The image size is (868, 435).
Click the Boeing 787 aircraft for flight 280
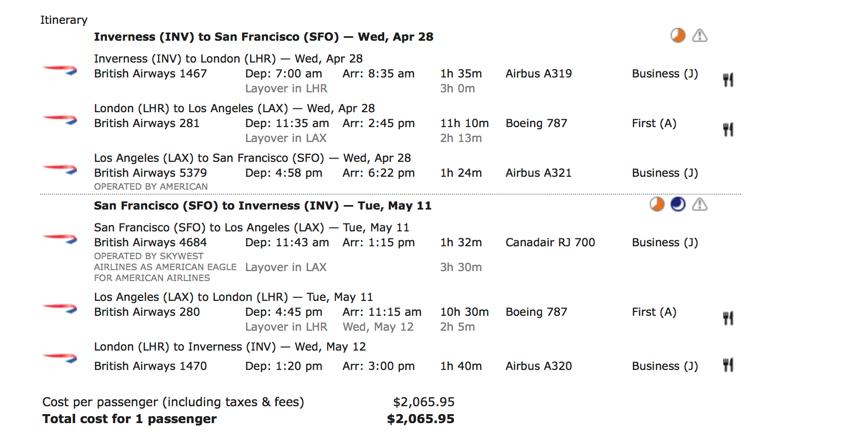[536, 312]
